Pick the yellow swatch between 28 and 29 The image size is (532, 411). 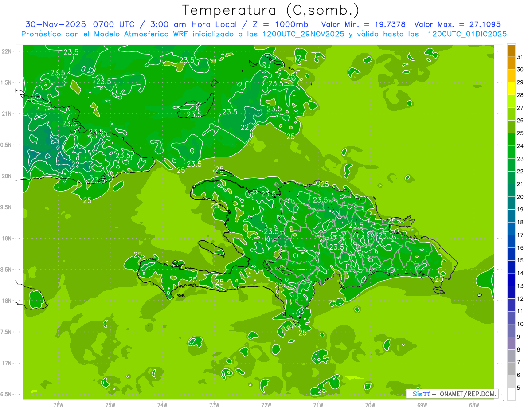click(511, 89)
